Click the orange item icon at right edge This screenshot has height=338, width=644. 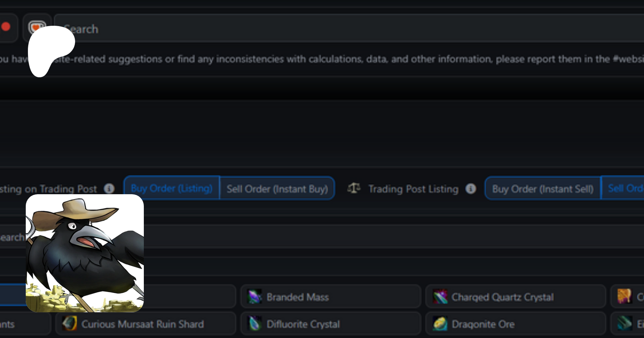point(624,296)
